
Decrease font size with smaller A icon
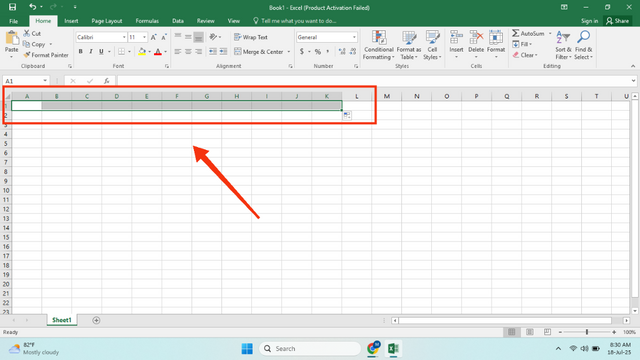tap(164, 37)
